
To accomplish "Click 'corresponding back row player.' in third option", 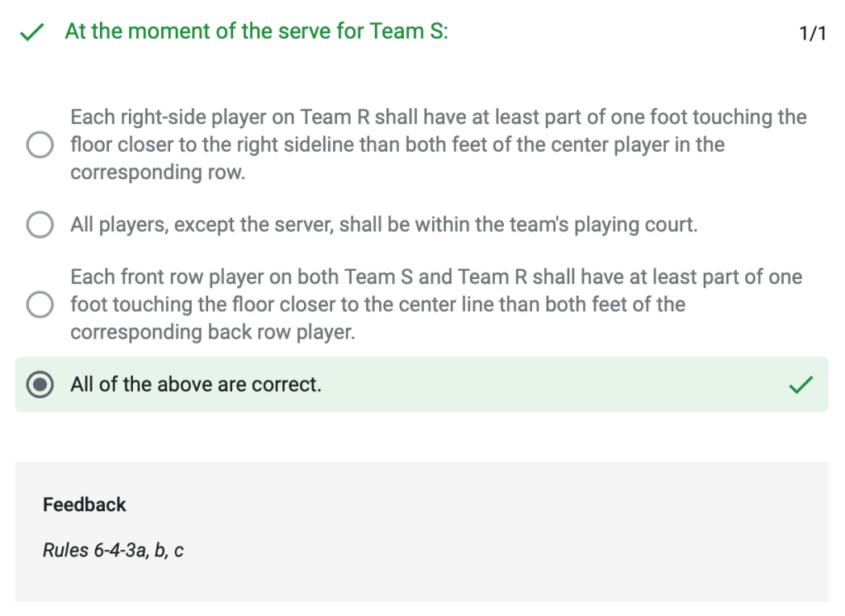I will point(212,332).
